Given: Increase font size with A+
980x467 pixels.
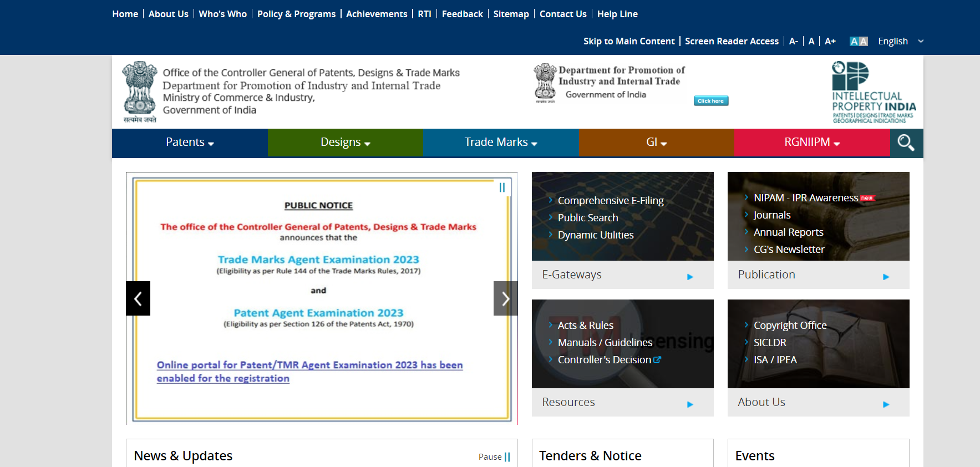Looking at the screenshot, I should pos(830,41).
